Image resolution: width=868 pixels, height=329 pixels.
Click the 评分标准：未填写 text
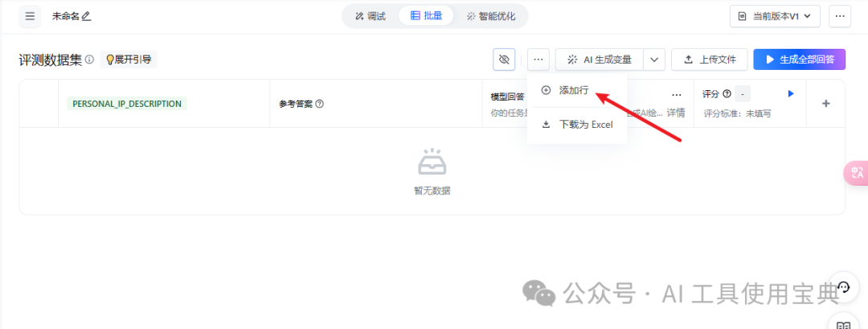[737, 113]
